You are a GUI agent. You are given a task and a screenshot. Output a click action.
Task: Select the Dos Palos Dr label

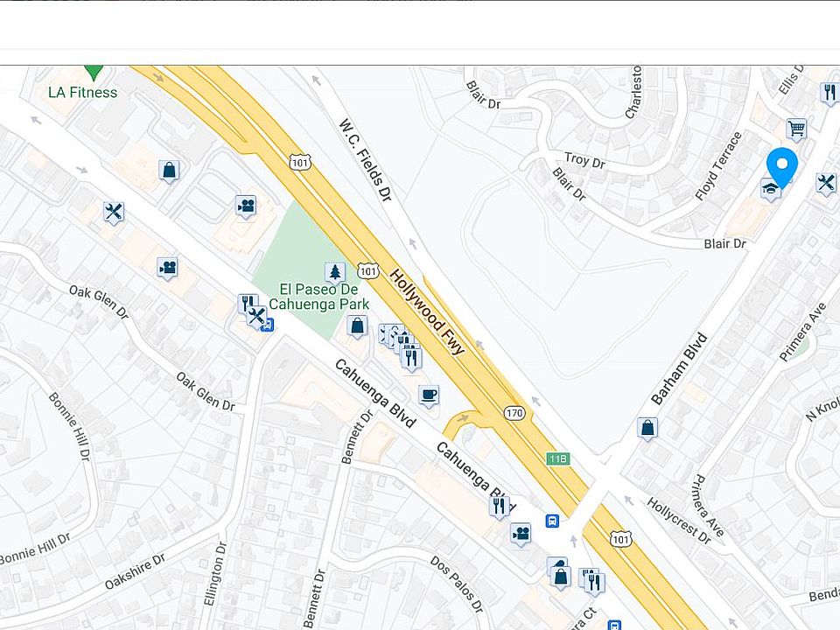coord(457,584)
